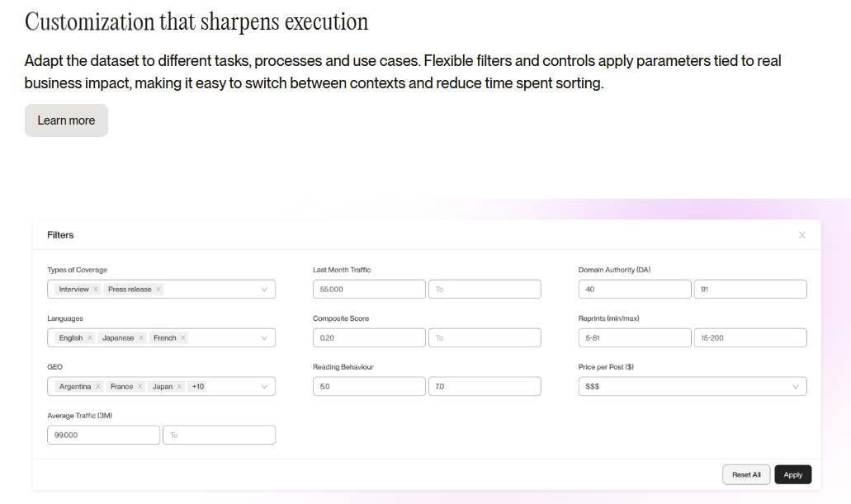Remove the France GEO tag

pyautogui.click(x=140, y=387)
